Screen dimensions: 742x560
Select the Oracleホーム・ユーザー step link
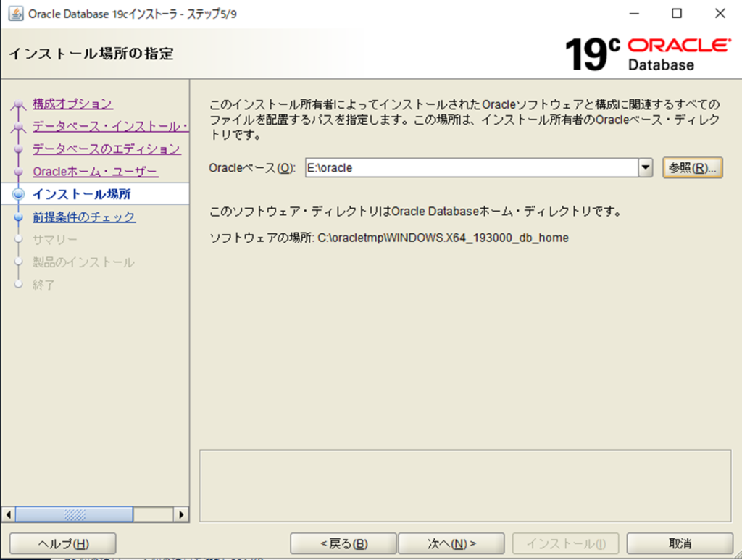(x=95, y=172)
